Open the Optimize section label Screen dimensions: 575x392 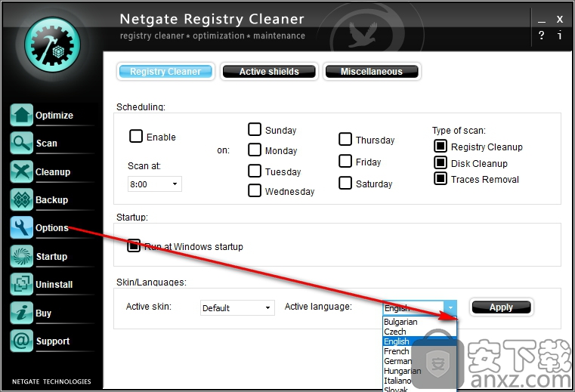pyautogui.click(x=54, y=115)
